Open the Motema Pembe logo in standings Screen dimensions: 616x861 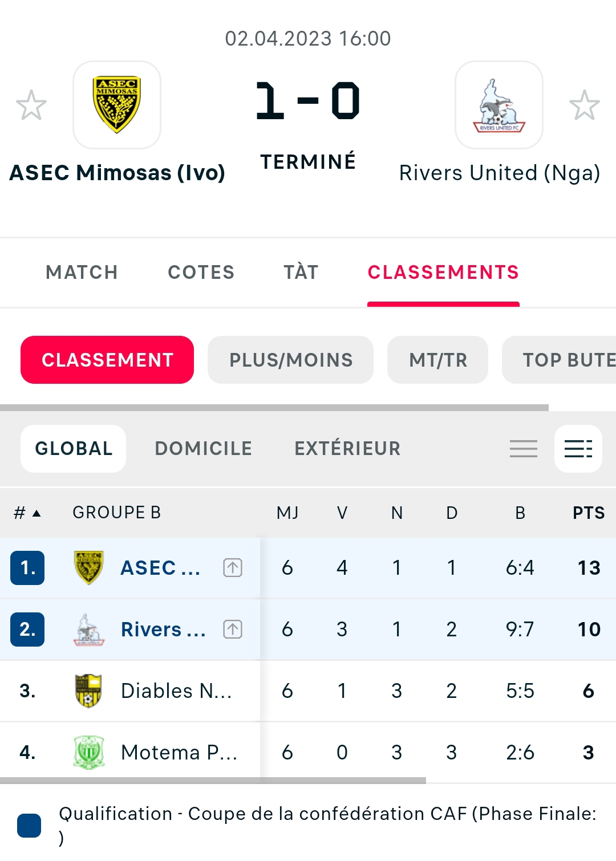pyautogui.click(x=88, y=752)
